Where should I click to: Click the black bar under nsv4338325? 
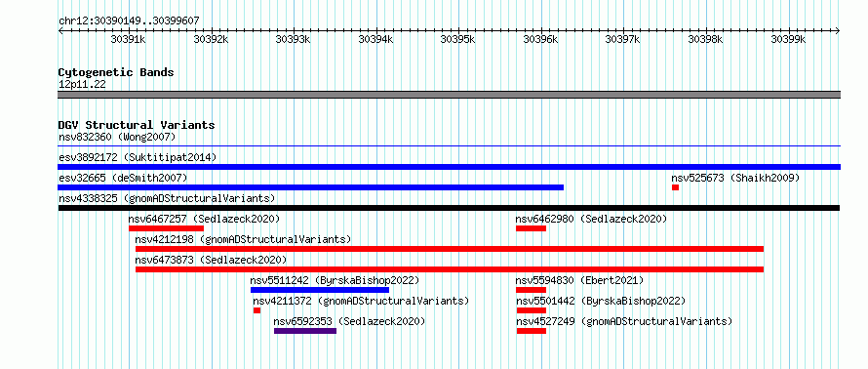(x=449, y=208)
